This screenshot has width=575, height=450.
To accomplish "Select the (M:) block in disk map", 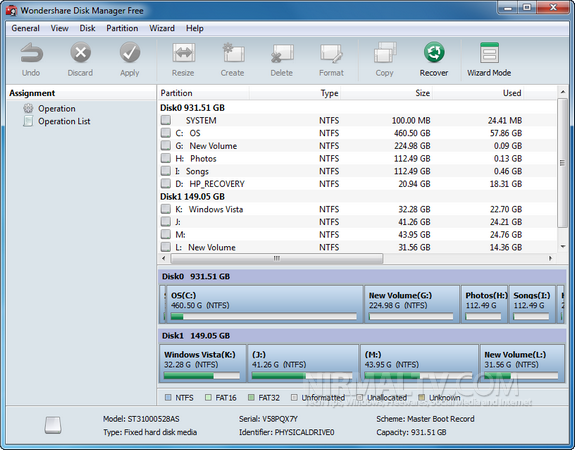I will (x=419, y=363).
